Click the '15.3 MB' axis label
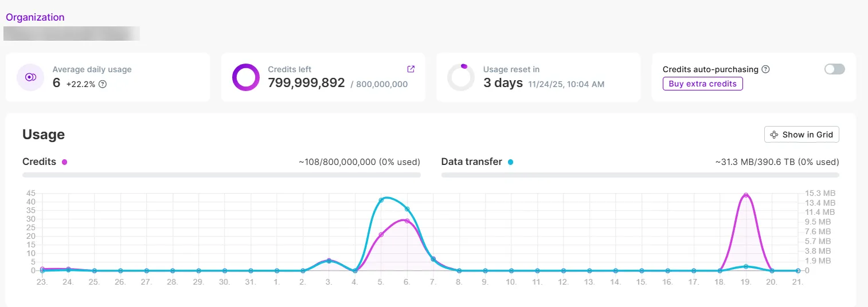Screen dimensions: 868x307 [x=820, y=193]
